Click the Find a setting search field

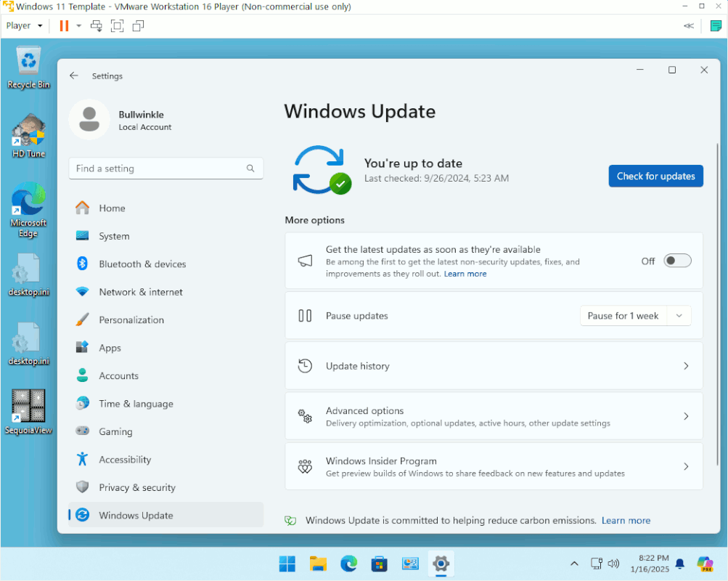coord(165,168)
